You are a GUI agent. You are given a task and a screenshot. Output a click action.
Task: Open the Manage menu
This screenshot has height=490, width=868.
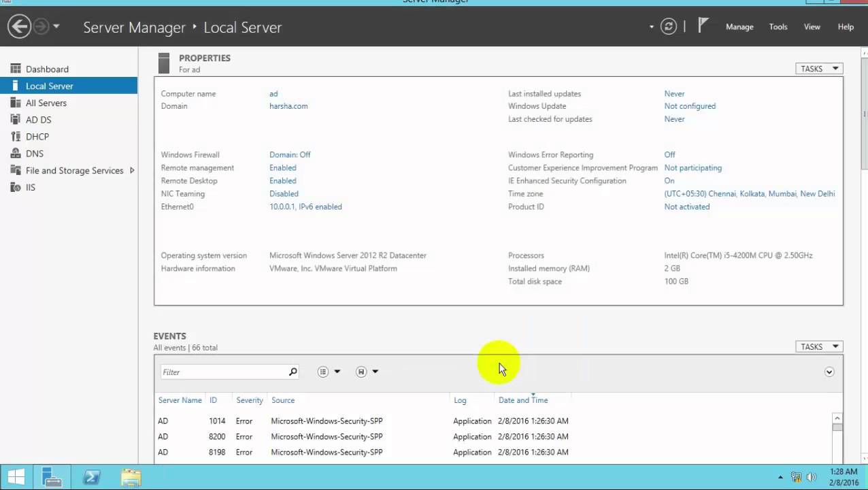(x=739, y=27)
